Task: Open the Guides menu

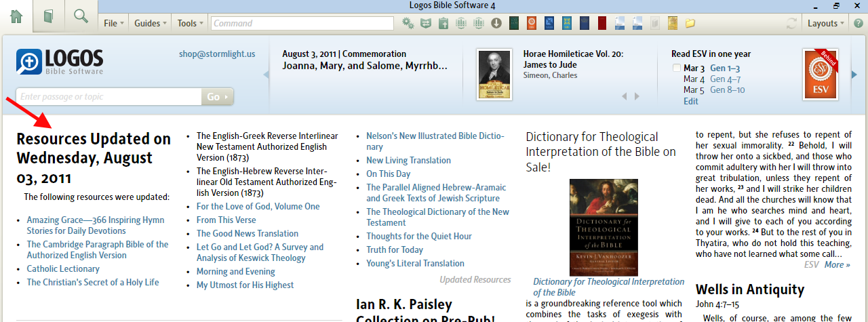Action: pyautogui.click(x=151, y=23)
